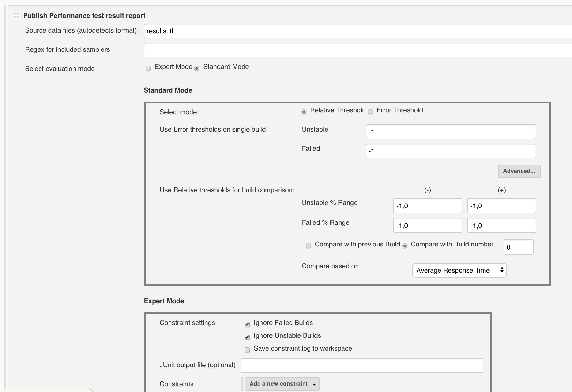572x392 pixels.
Task: Toggle Ignore Unstable Builds checkbox
Action: (x=247, y=337)
